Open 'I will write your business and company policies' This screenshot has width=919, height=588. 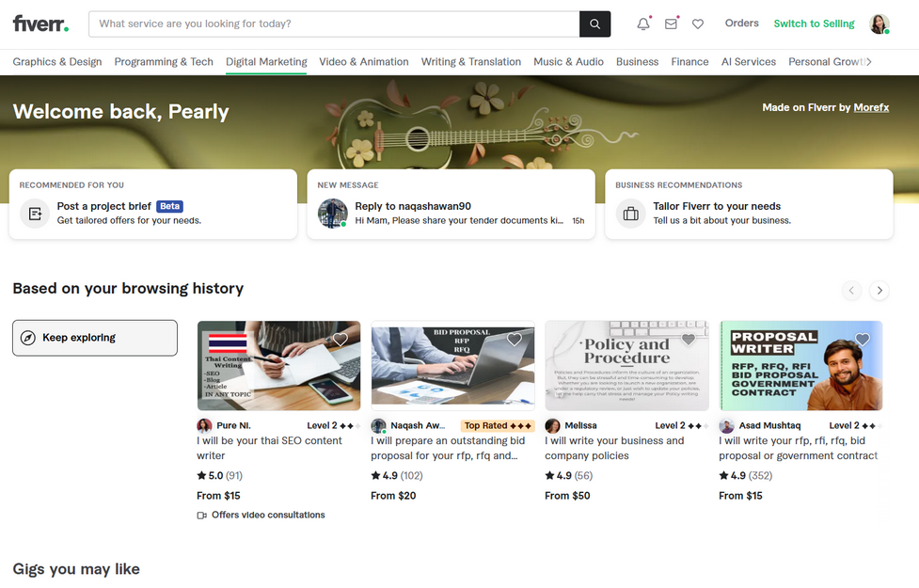click(614, 448)
